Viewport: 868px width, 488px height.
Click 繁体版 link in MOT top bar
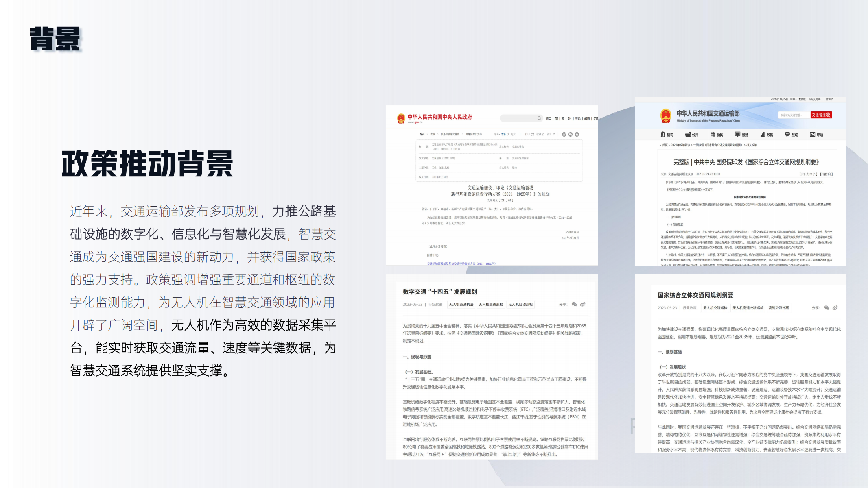pos(802,99)
